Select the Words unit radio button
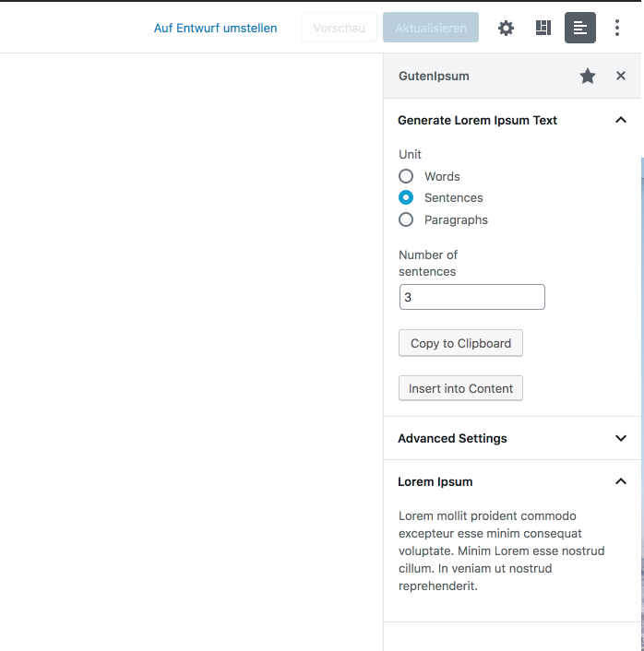644x651 pixels. 406,176
